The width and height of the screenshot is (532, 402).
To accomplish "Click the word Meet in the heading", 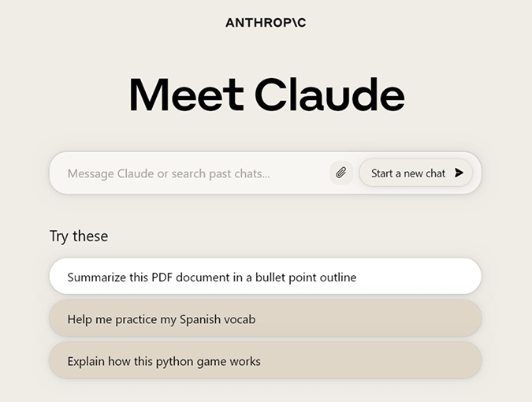I will click(186, 95).
